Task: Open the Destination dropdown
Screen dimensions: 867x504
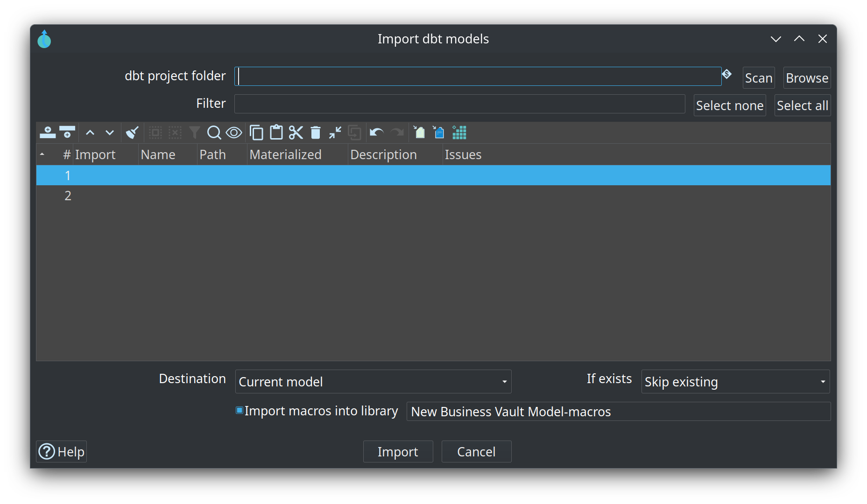Action: coord(373,382)
